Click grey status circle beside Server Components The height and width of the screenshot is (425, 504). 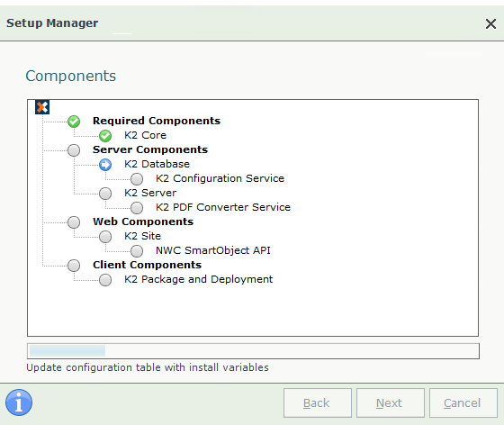click(74, 150)
